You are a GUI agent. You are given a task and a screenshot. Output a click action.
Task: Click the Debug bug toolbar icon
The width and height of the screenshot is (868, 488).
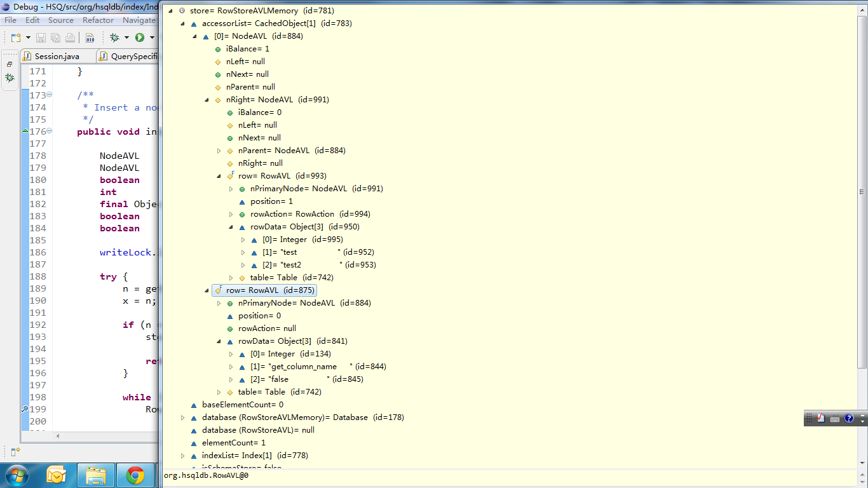114,37
